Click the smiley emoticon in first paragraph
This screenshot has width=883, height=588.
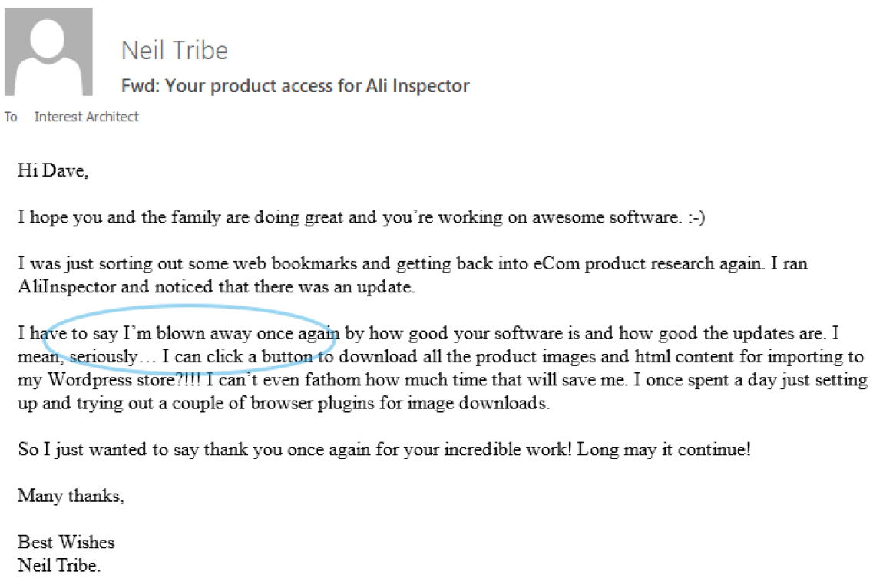695,217
